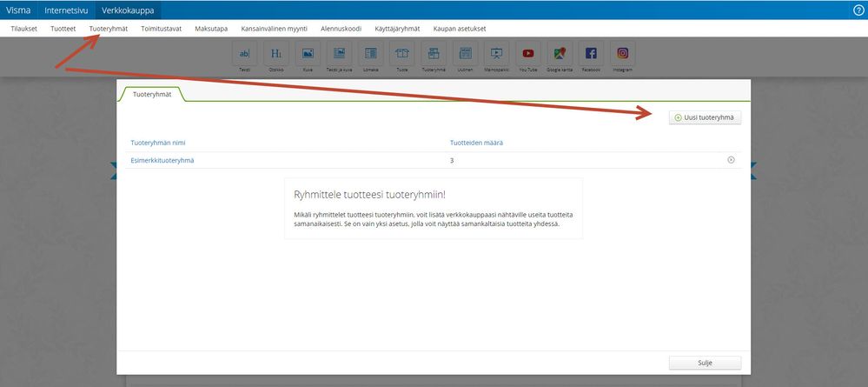The width and height of the screenshot is (868, 387).
Task: Select the Teksti ja kuva widget icon
Action: tap(339, 54)
